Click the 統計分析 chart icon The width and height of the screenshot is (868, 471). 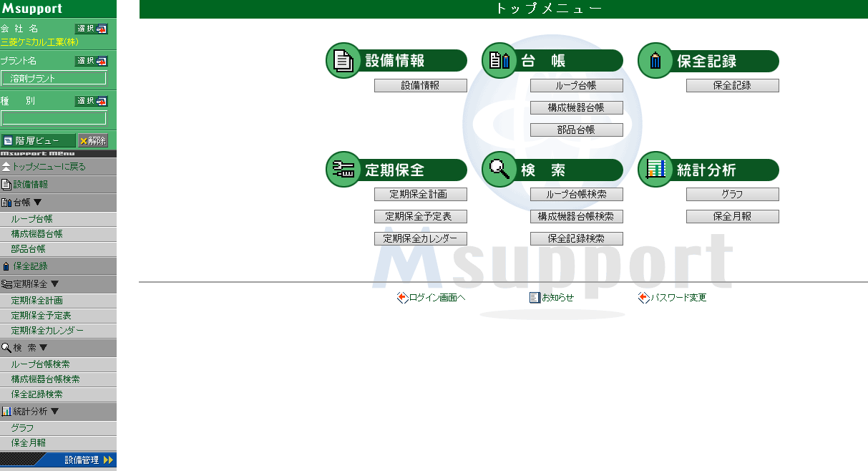(655, 170)
